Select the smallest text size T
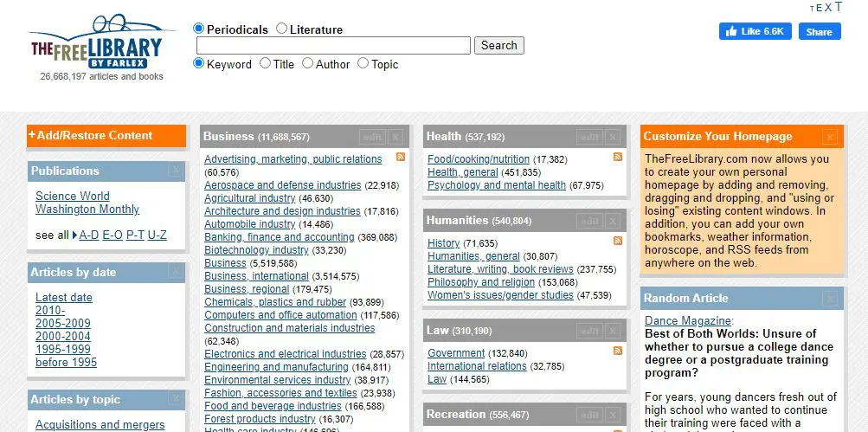868x432 pixels. pos(812,9)
